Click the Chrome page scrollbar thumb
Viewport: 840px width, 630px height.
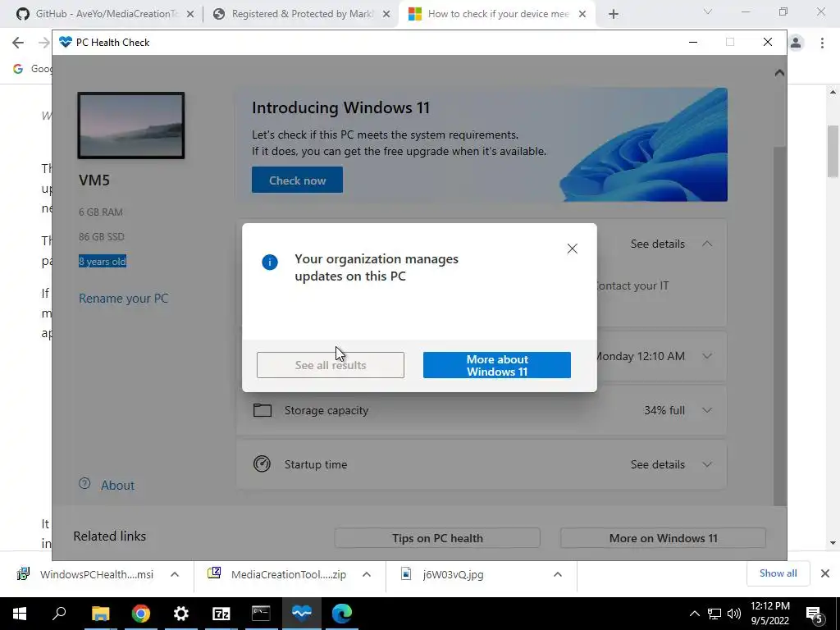833,151
